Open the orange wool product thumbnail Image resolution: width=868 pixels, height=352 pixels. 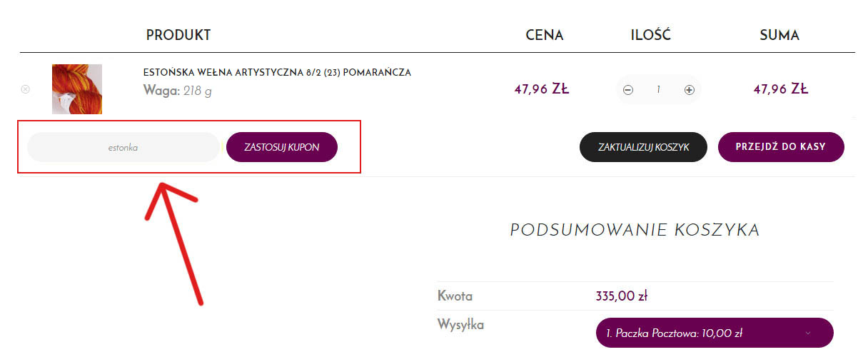tap(77, 89)
